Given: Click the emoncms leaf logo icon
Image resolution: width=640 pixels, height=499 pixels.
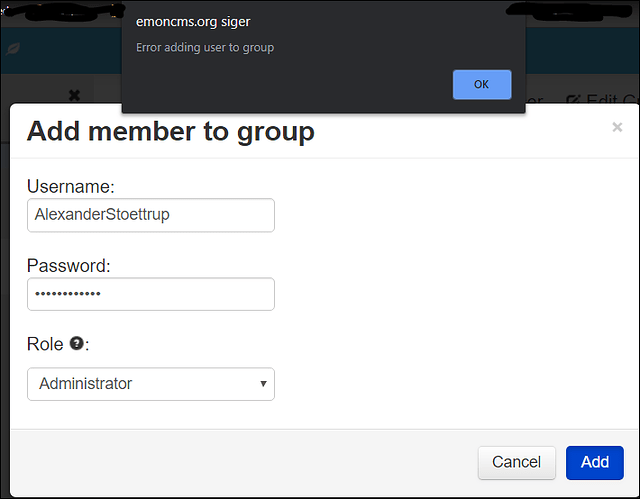Looking at the screenshot, I should coord(13,49).
